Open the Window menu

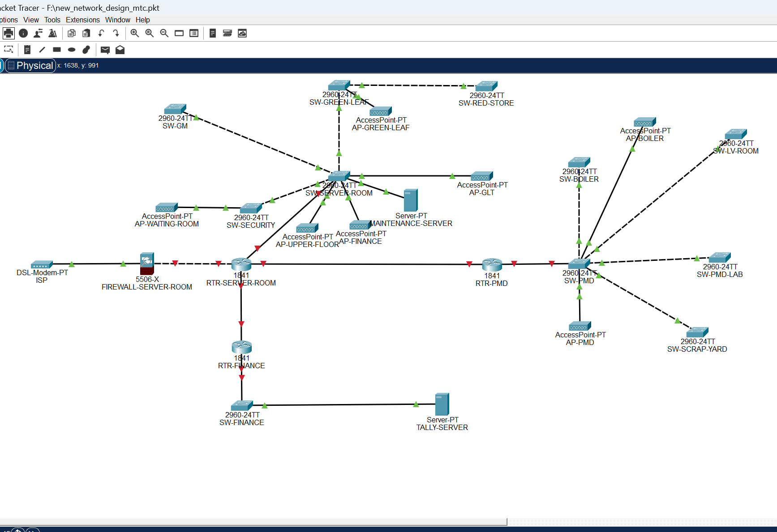(117, 20)
